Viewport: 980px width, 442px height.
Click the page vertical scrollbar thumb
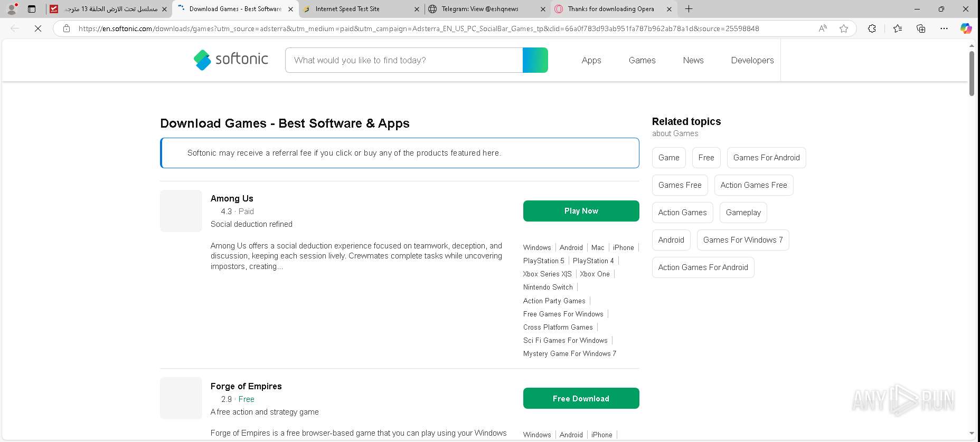tap(972, 73)
